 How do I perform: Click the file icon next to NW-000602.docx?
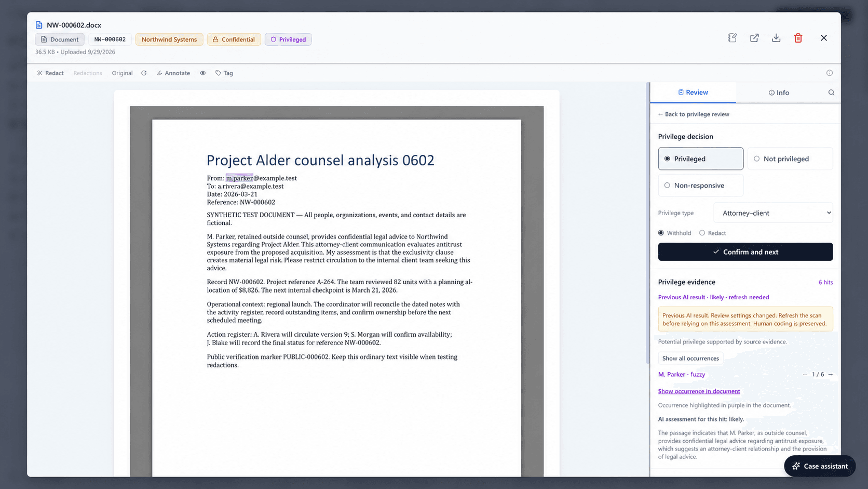pos(39,25)
